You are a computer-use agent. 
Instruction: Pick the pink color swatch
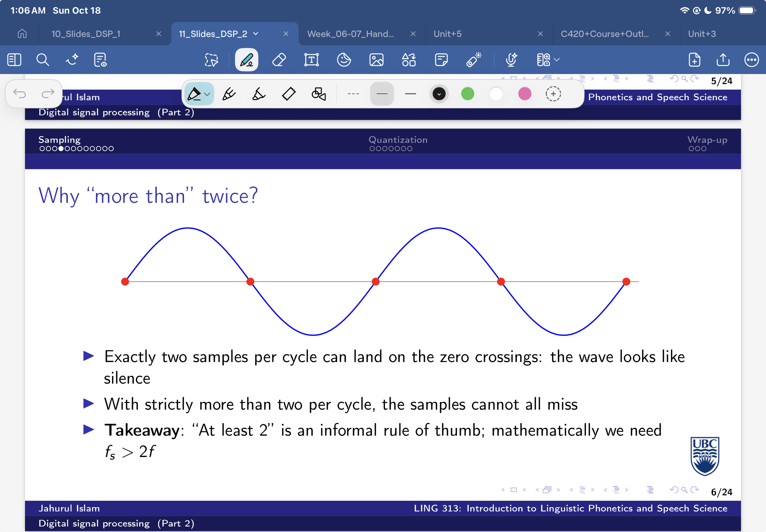525,94
